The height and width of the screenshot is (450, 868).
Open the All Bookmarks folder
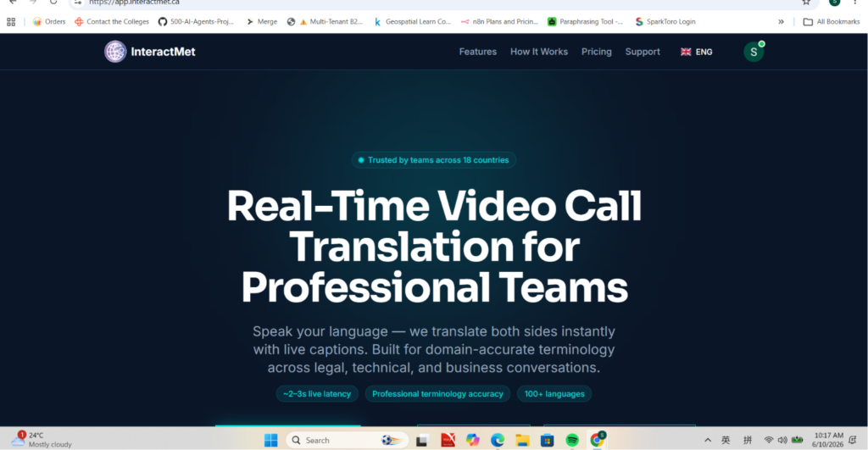click(832, 21)
